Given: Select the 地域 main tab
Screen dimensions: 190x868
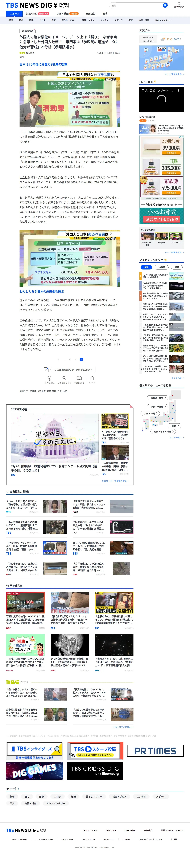Looking at the screenshot, I should (x=105, y=14).
